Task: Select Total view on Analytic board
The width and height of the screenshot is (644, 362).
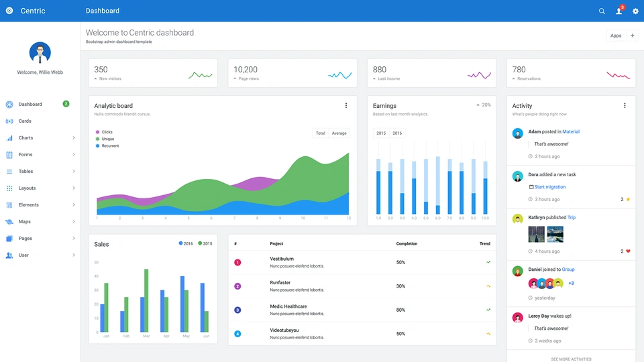Action: pyautogui.click(x=321, y=133)
